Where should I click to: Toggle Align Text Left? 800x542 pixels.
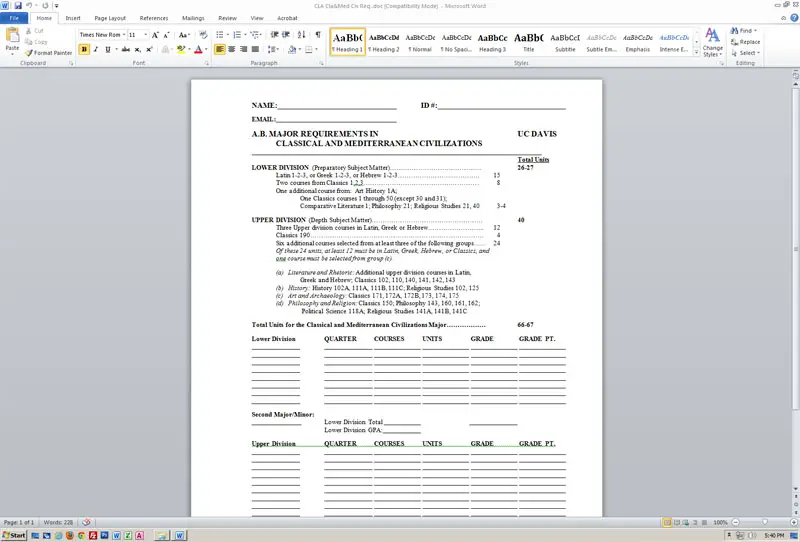[220, 50]
